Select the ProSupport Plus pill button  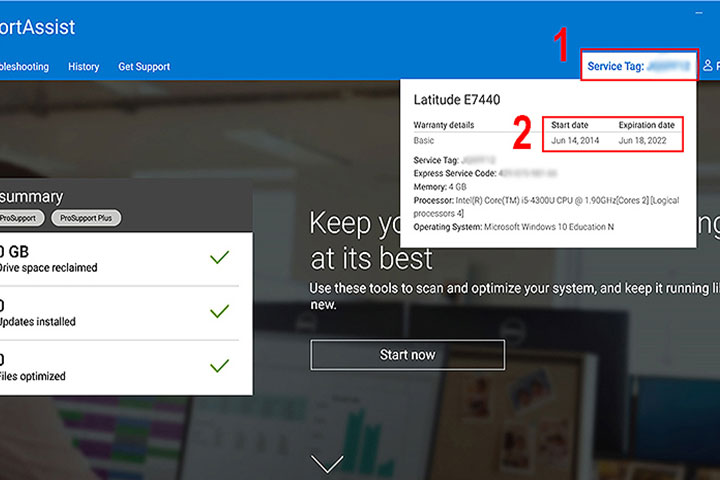[86, 218]
